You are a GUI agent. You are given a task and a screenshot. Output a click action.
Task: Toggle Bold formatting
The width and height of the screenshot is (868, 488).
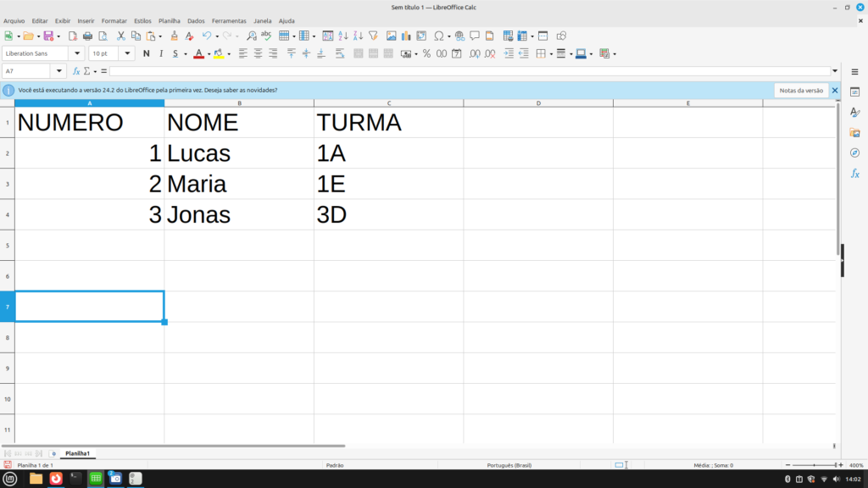(x=146, y=53)
